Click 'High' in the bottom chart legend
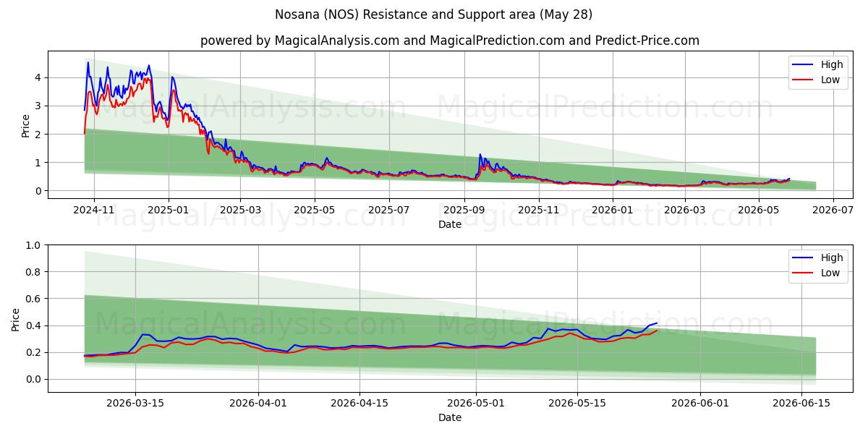The height and width of the screenshot is (434, 868). click(x=830, y=258)
